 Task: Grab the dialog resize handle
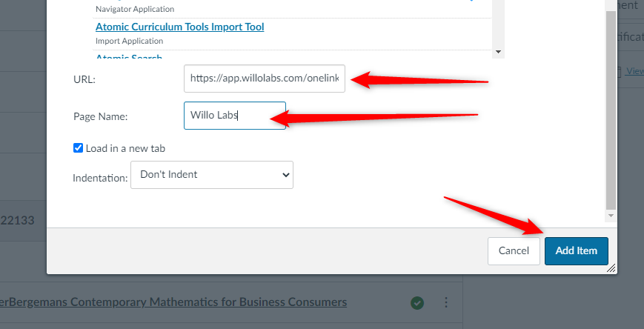coord(611,268)
